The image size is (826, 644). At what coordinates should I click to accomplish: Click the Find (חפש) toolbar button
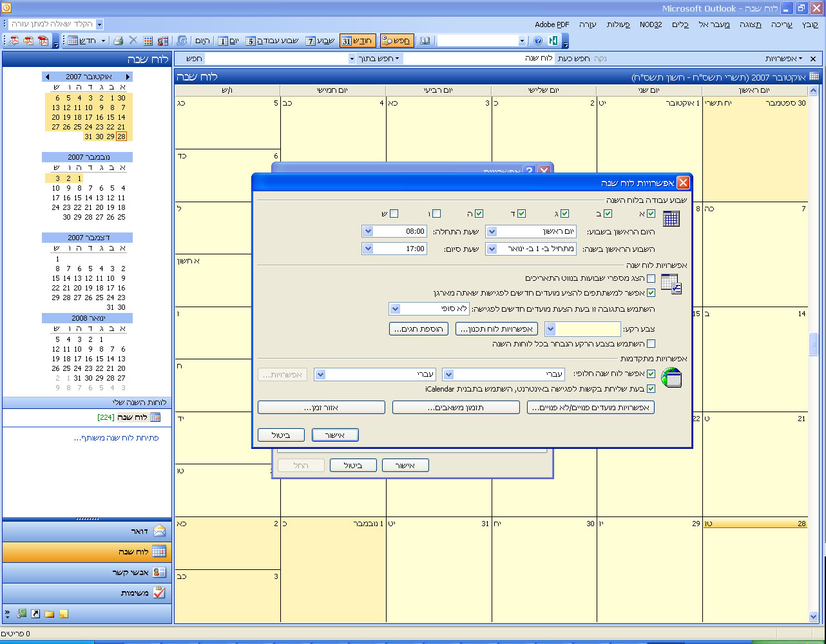[x=397, y=41]
